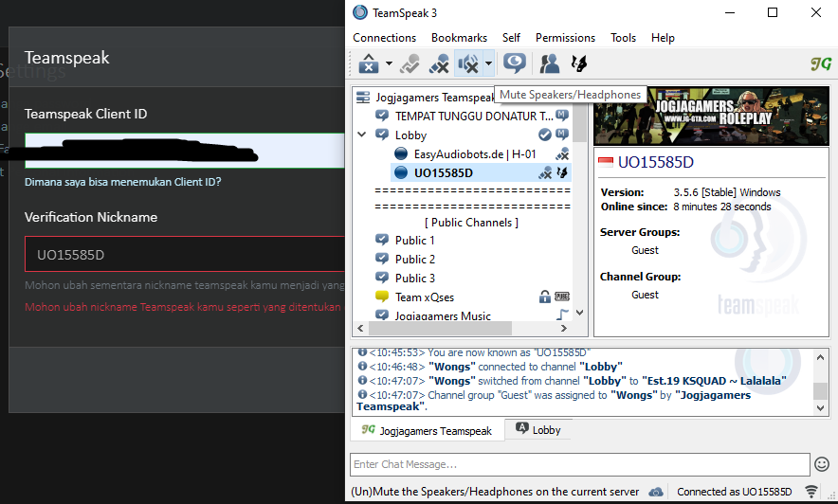Click the chat log scroll-down arrow

point(820,408)
